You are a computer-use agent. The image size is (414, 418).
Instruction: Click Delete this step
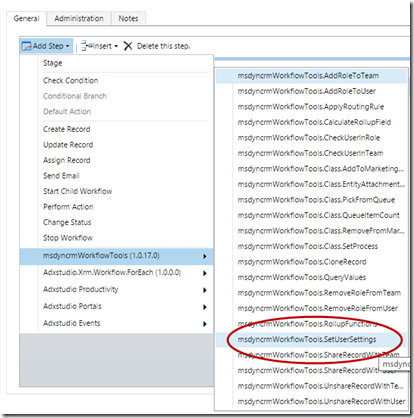tap(164, 46)
